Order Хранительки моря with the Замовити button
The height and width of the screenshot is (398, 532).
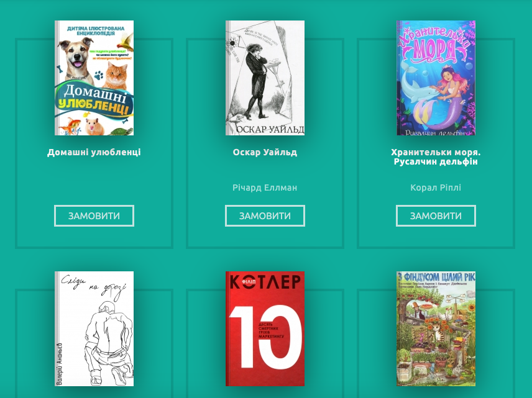[436, 215]
